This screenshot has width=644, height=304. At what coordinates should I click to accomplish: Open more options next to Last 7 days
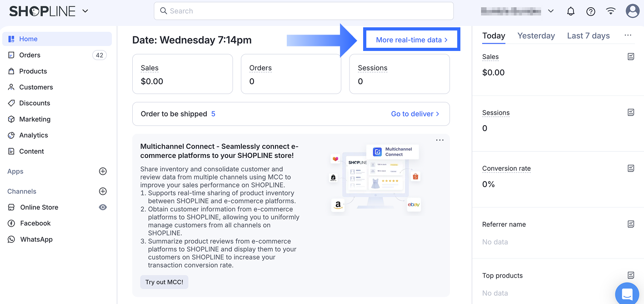click(x=628, y=35)
